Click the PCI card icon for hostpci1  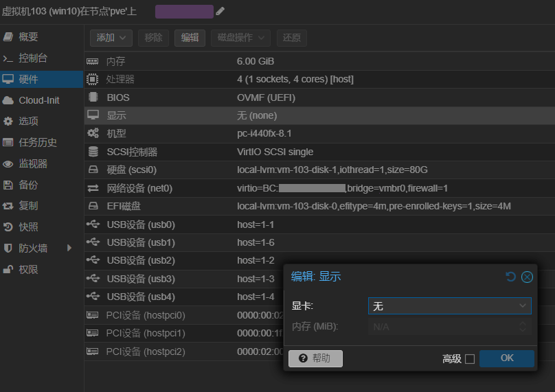point(92,333)
